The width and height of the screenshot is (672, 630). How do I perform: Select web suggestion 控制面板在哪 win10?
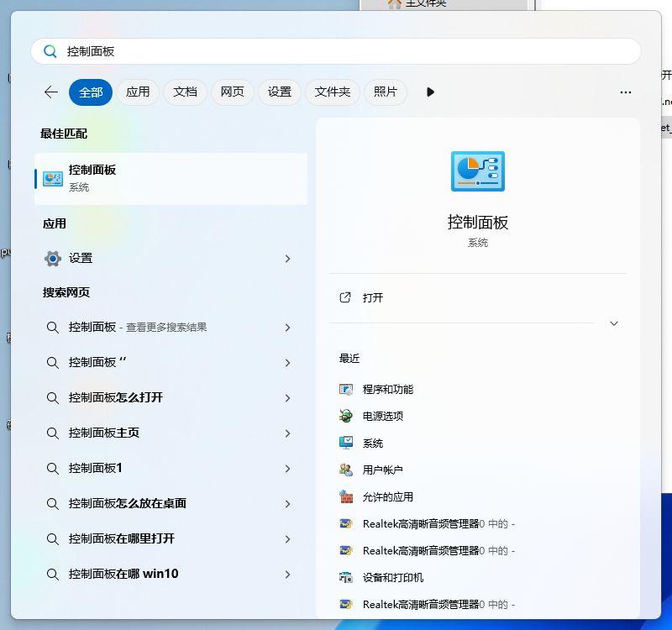tap(123, 574)
